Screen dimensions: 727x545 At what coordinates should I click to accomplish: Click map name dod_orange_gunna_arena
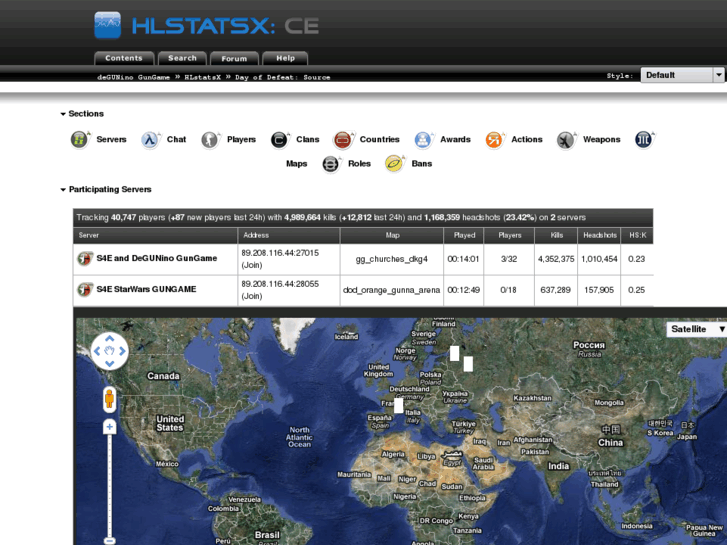click(391, 290)
